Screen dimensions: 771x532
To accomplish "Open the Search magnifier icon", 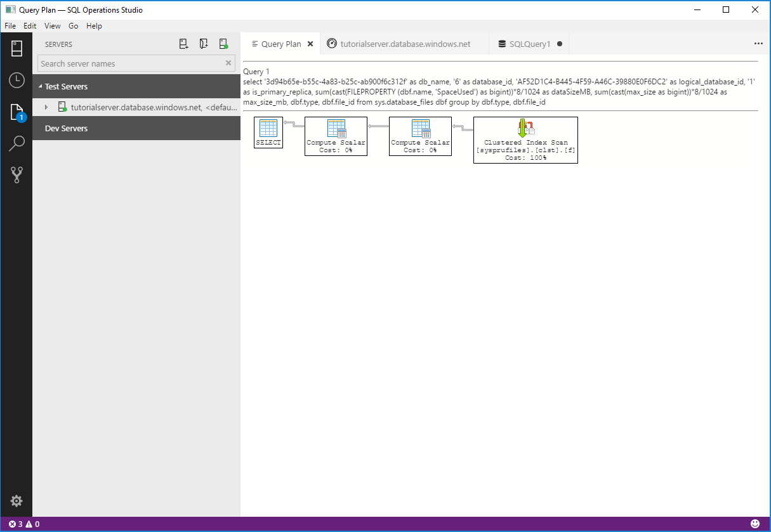I will coord(16,143).
